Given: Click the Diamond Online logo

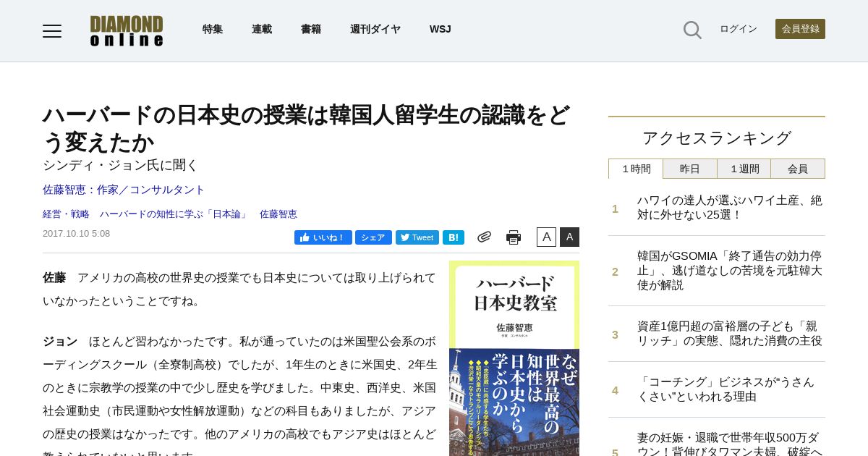Looking at the screenshot, I should [x=127, y=31].
